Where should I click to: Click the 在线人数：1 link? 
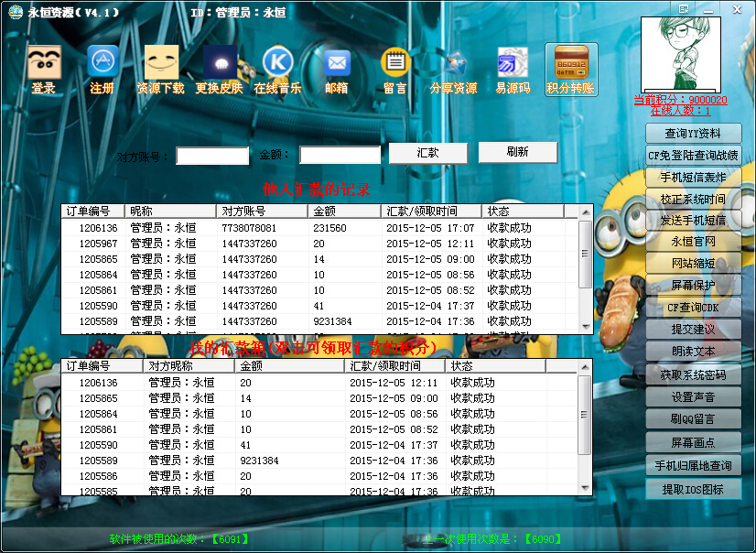pyautogui.click(x=680, y=111)
